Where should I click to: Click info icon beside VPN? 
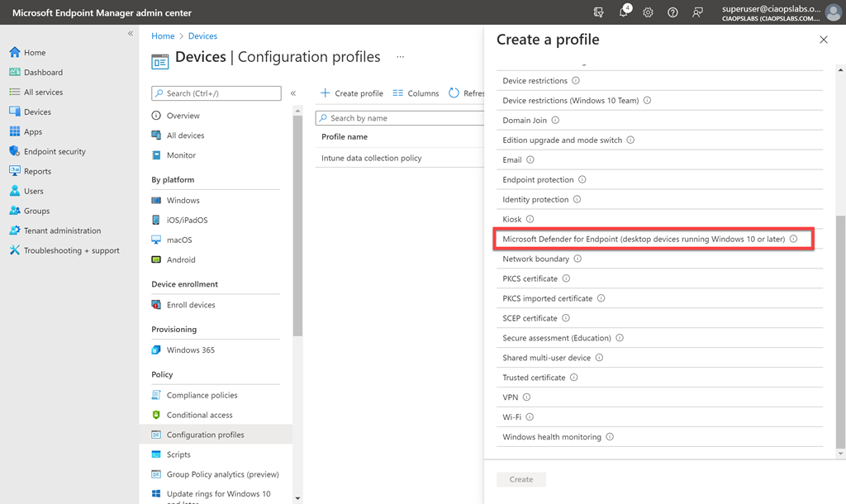[x=526, y=397]
